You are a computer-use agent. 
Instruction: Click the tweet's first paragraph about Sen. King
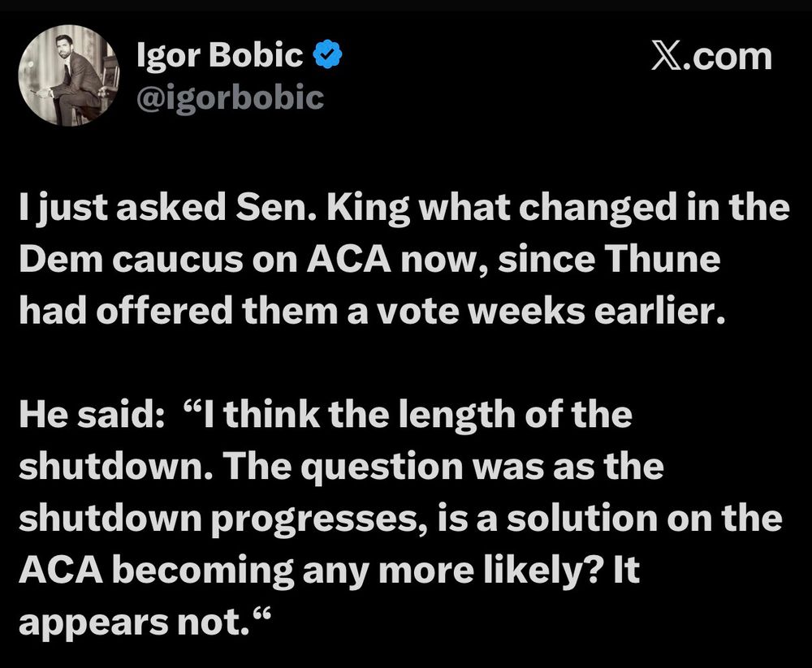click(x=404, y=259)
